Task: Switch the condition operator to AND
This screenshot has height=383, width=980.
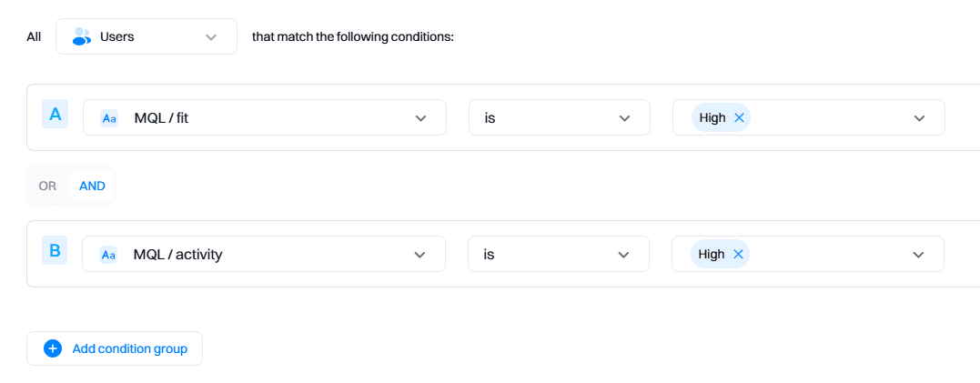Action: coord(92,186)
